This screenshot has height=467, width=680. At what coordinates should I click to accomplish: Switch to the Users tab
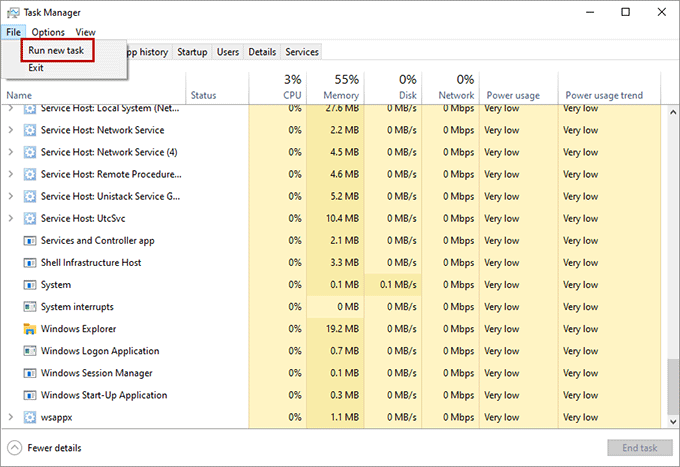[228, 52]
